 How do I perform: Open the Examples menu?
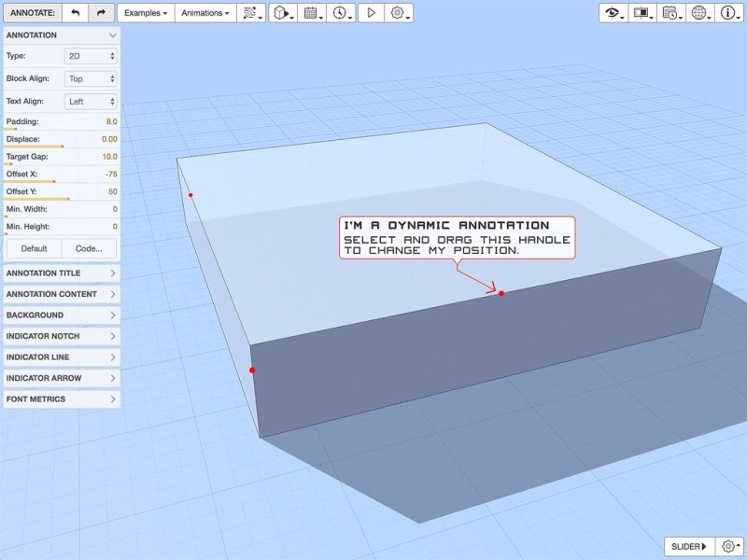[x=146, y=13]
